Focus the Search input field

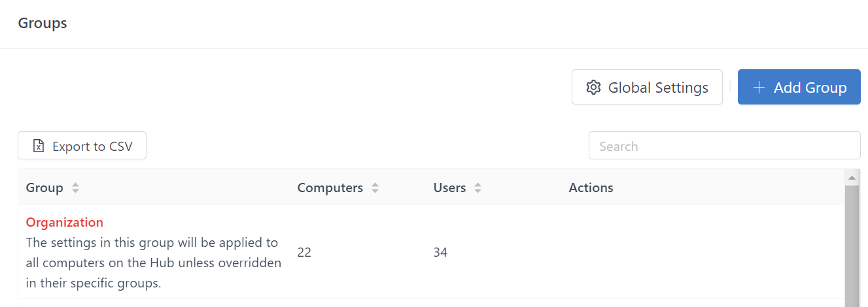coord(724,146)
